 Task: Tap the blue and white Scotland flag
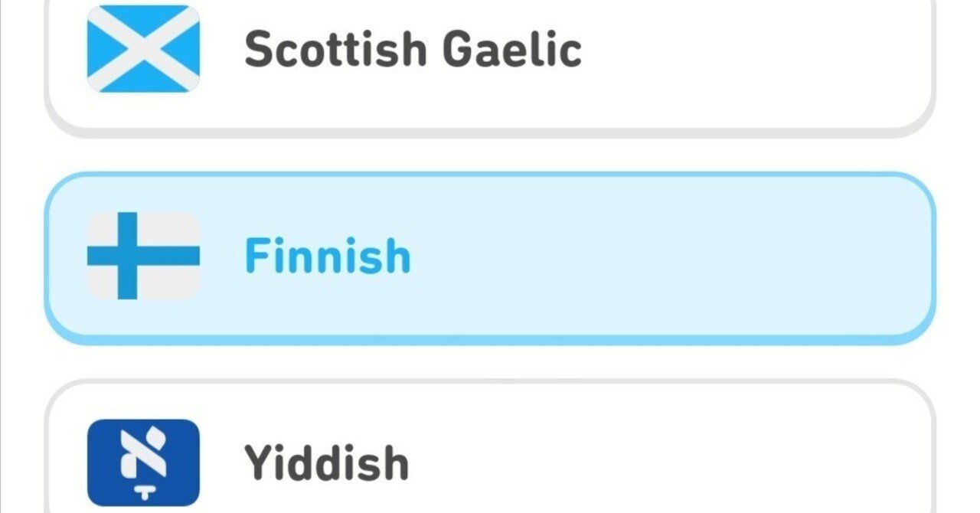(143, 49)
